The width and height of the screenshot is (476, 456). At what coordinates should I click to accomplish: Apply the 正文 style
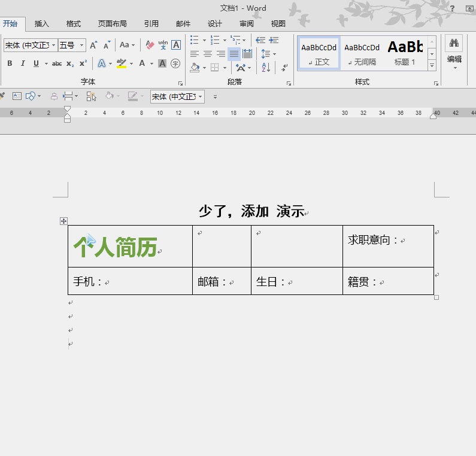pos(319,54)
